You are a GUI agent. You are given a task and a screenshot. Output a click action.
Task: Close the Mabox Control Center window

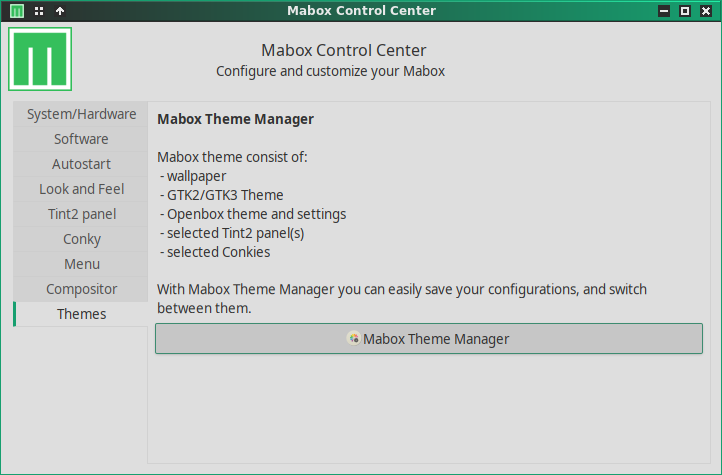pyautogui.click(x=706, y=11)
